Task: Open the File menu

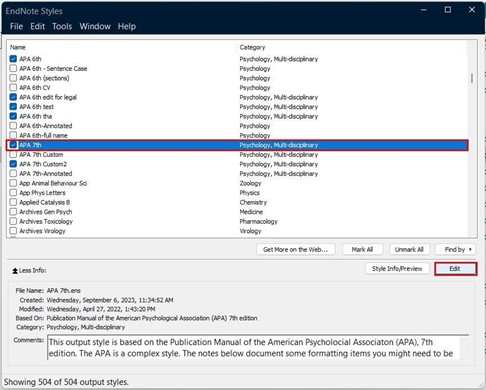Action: coord(16,26)
